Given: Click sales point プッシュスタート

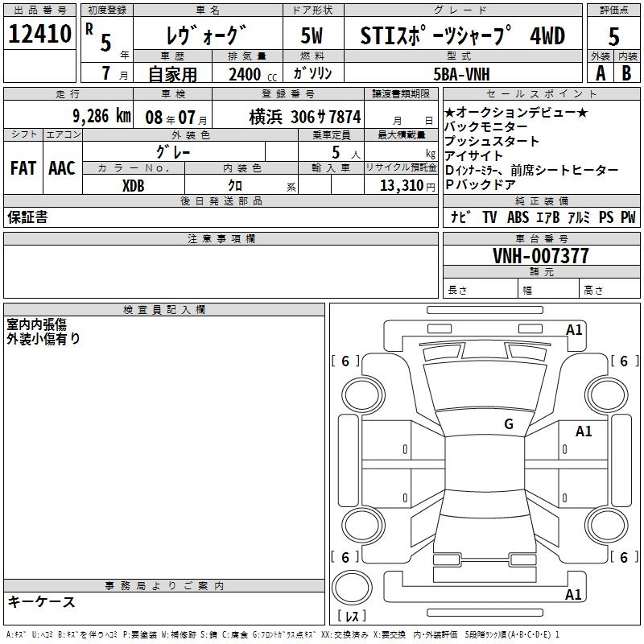Looking at the screenshot, I should pyautogui.click(x=492, y=141).
